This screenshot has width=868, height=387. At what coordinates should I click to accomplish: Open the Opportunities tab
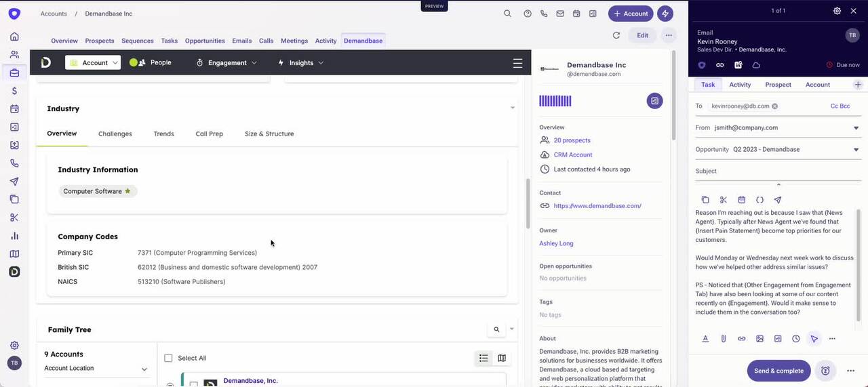coord(205,41)
